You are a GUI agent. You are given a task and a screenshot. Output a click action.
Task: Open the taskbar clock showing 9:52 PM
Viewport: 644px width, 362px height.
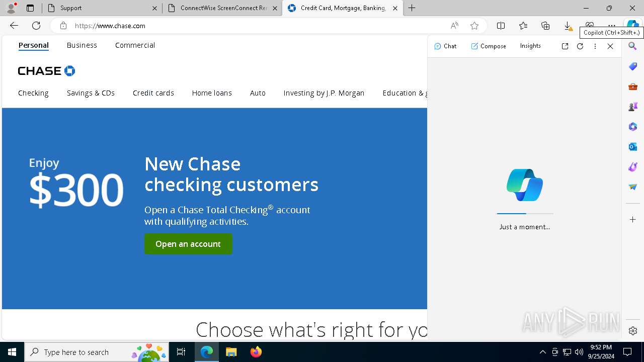coord(601,352)
